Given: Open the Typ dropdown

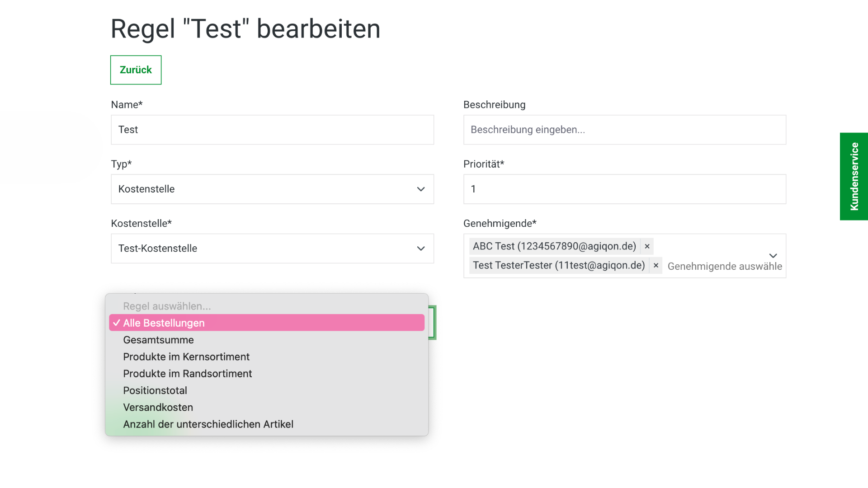Looking at the screenshot, I should [x=272, y=189].
